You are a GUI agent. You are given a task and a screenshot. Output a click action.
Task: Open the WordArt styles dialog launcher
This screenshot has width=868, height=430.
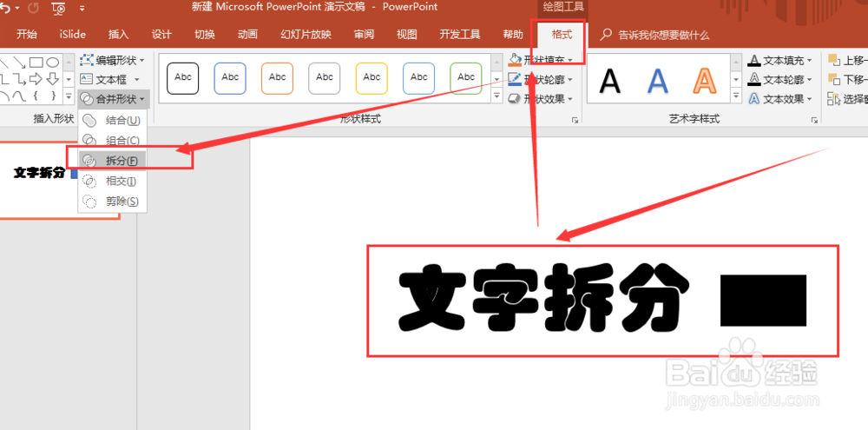814,120
